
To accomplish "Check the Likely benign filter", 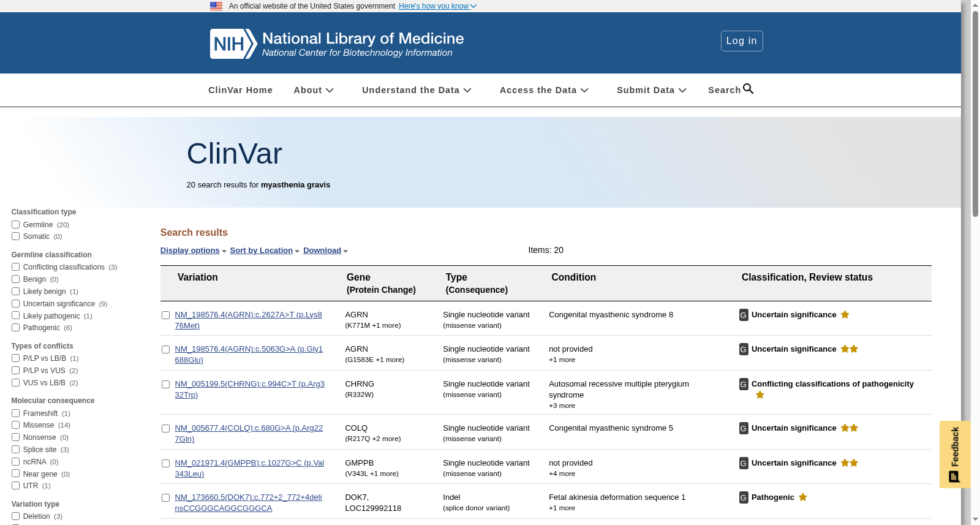I will [15, 291].
